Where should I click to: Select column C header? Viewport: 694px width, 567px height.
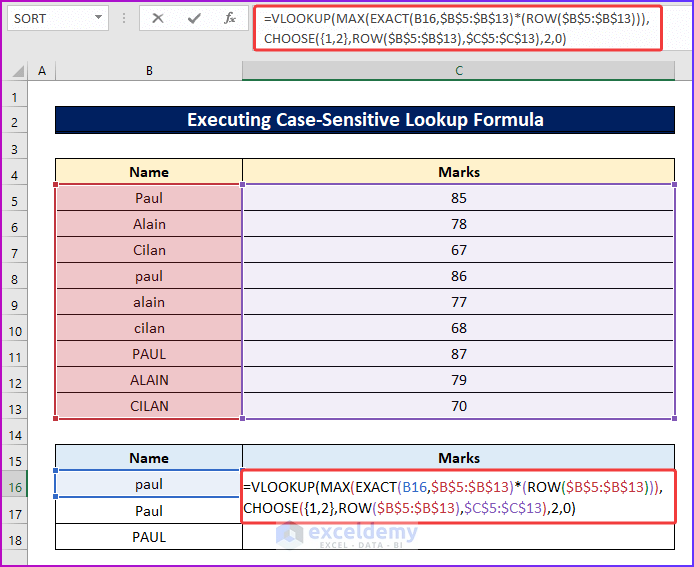coord(459,70)
